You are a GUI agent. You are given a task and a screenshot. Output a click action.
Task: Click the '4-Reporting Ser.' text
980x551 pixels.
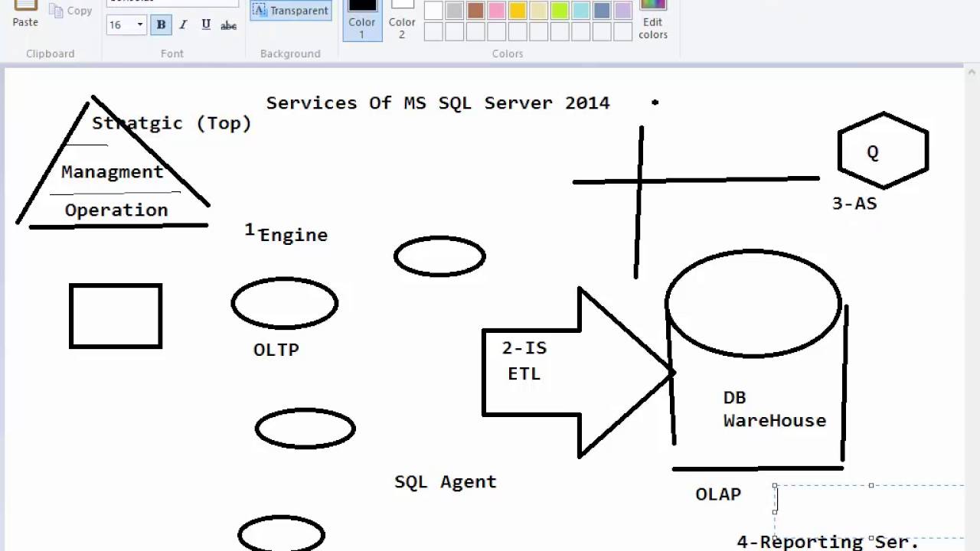[x=828, y=542]
